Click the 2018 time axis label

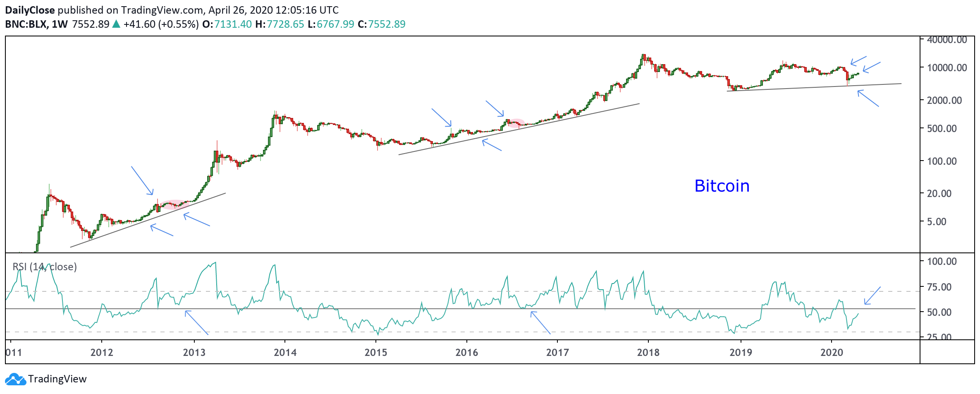pyautogui.click(x=648, y=353)
